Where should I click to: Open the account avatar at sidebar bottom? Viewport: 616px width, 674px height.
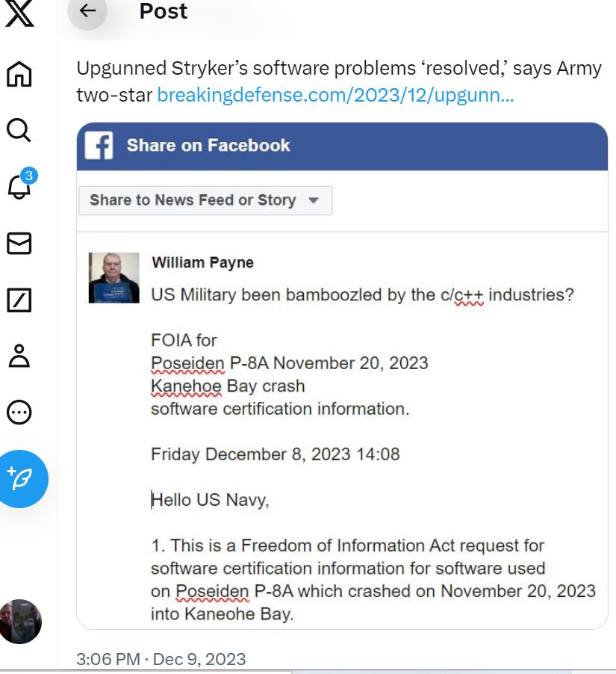pyautogui.click(x=20, y=622)
